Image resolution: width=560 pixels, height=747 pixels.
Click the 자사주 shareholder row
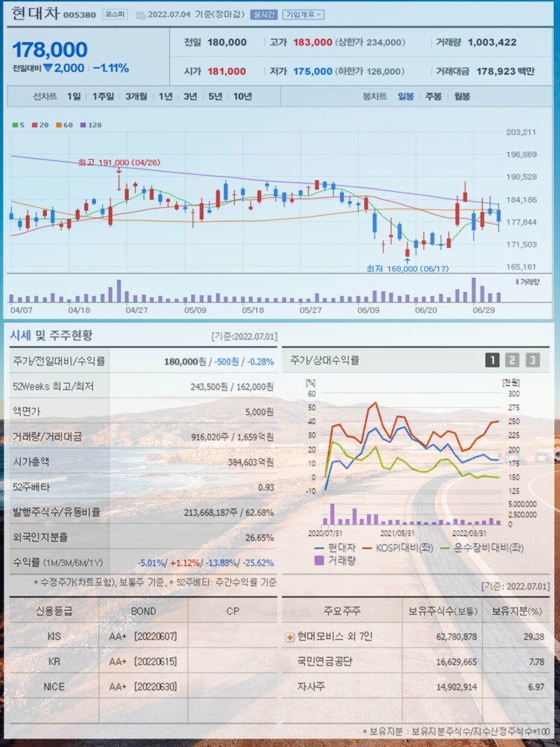pyautogui.click(x=415, y=687)
